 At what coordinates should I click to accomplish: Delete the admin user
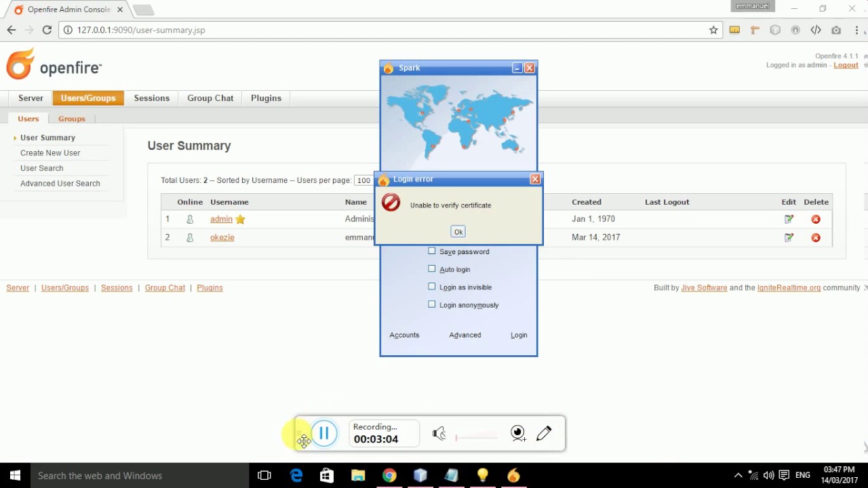point(816,219)
